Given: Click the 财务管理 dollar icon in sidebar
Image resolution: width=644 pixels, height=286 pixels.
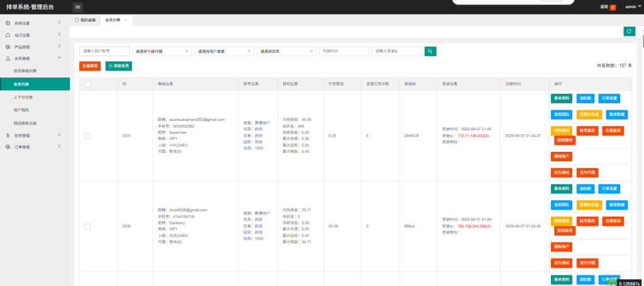Looking at the screenshot, I should click(x=8, y=135).
